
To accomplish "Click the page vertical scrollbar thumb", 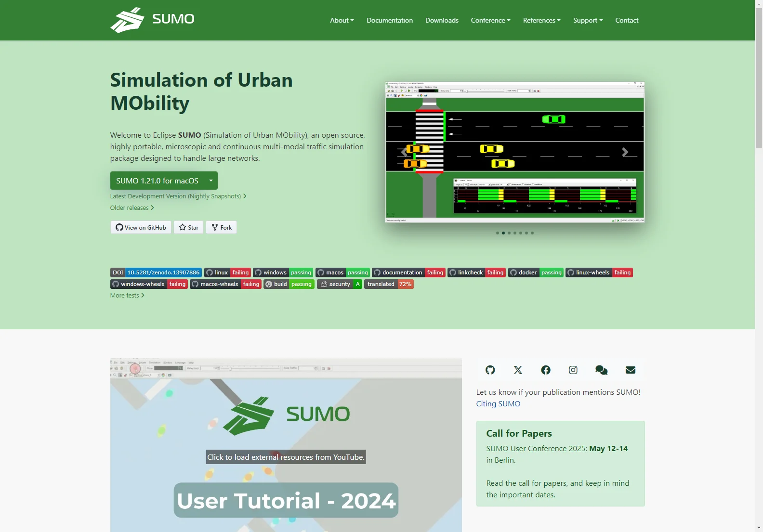I will (x=759, y=78).
